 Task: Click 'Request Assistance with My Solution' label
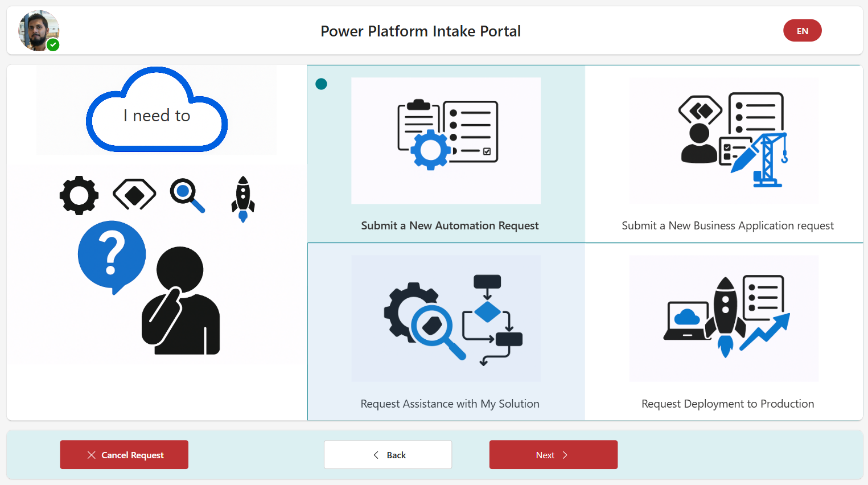click(x=450, y=404)
